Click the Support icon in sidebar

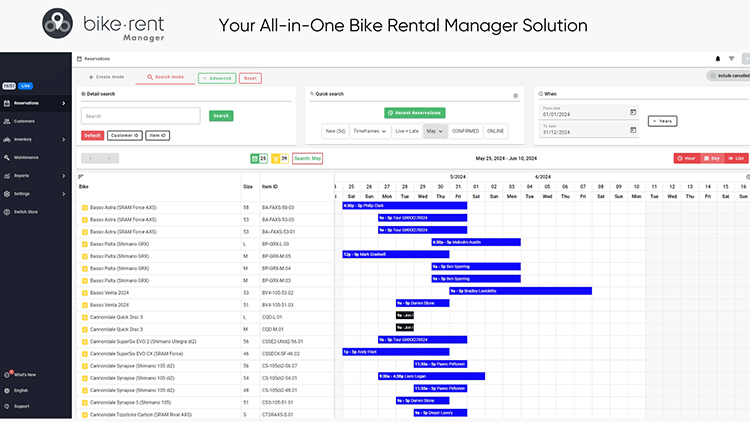pos(8,406)
